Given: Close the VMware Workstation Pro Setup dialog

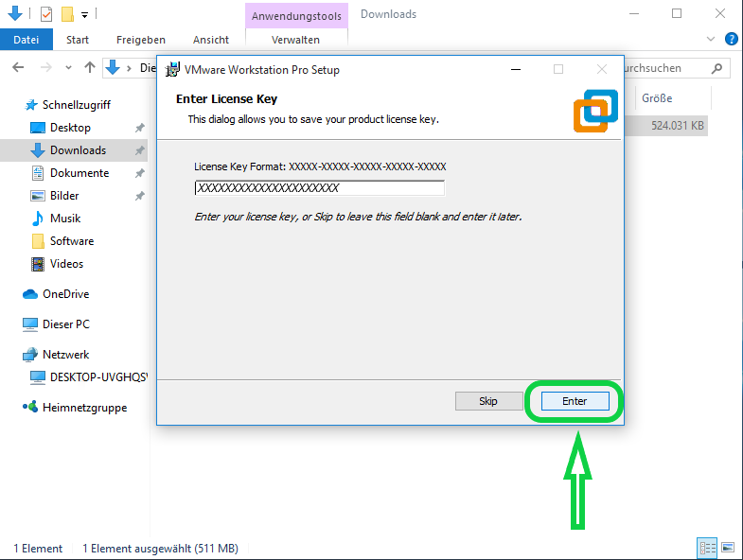Looking at the screenshot, I should (602, 70).
